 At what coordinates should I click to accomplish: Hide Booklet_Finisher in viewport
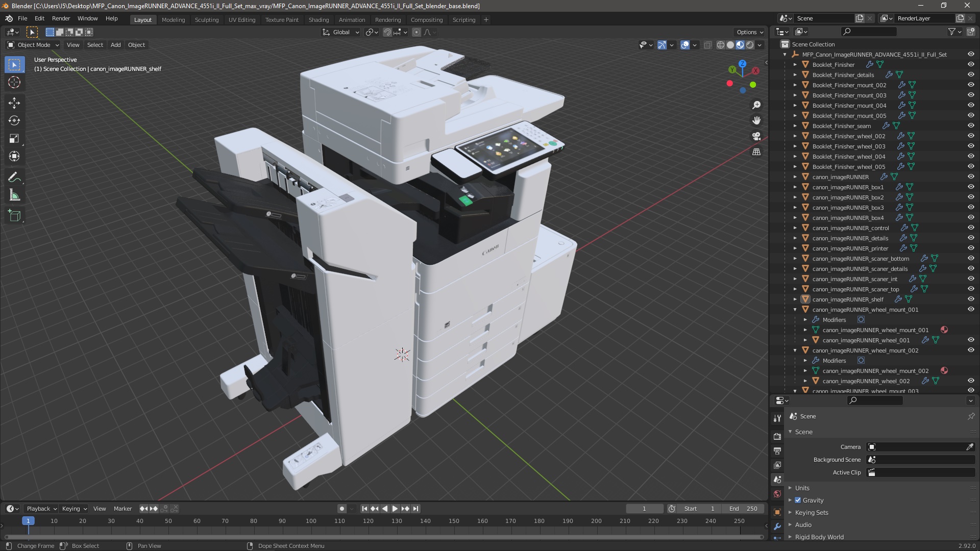click(971, 64)
